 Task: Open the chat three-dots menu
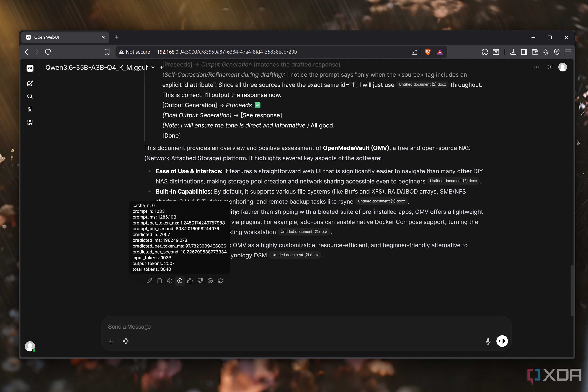(536, 67)
